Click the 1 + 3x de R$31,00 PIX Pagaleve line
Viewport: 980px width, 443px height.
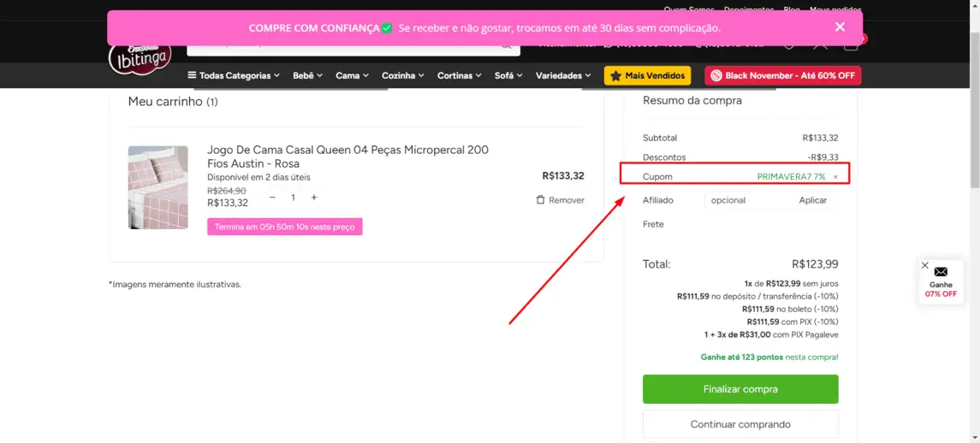[771, 335]
